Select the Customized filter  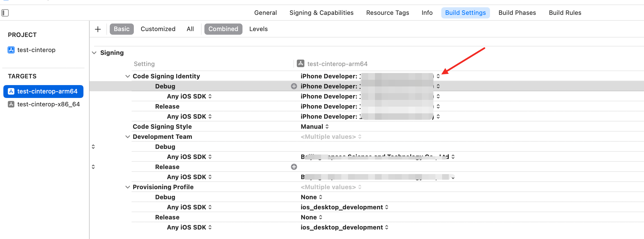point(158,29)
